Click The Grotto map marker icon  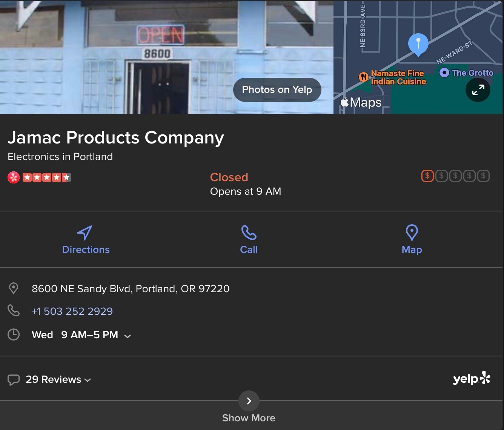(x=444, y=72)
